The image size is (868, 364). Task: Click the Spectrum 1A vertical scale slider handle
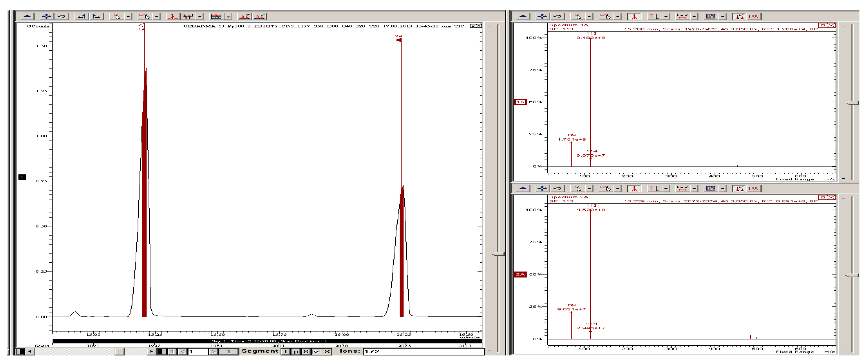pyautogui.click(x=852, y=103)
